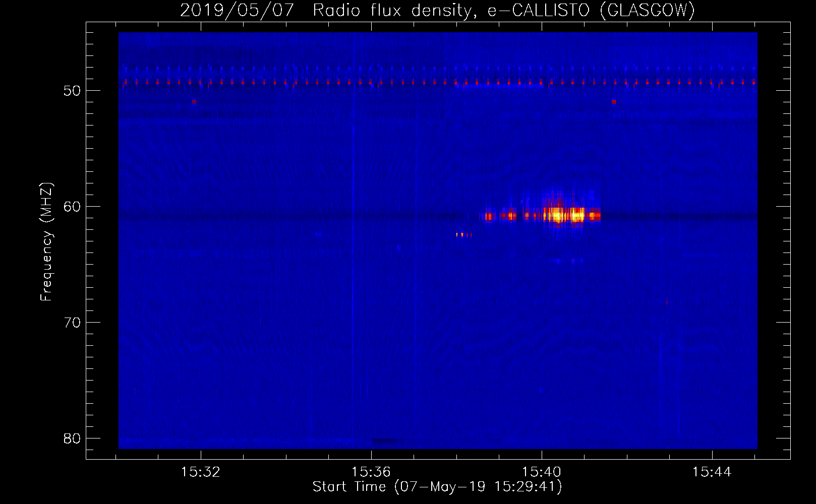Click the plot title '2019/05/07 Radio flux density, e-CALLISTO (GLASGOW)'
The width and height of the screenshot is (816, 504).
[x=438, y=10]
